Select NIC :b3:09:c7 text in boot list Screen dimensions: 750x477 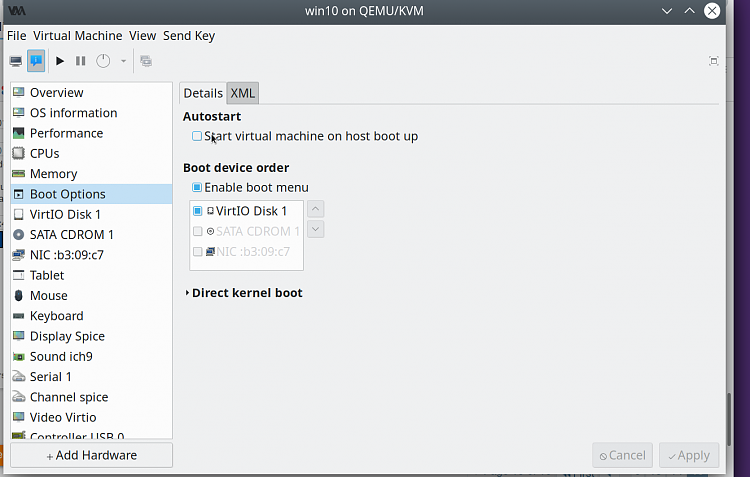pos(253,252)
